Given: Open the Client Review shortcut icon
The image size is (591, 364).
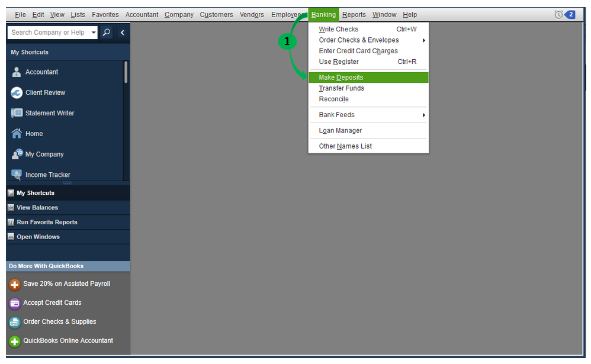Looking at the screenshot, I should [x=16, y=92].
